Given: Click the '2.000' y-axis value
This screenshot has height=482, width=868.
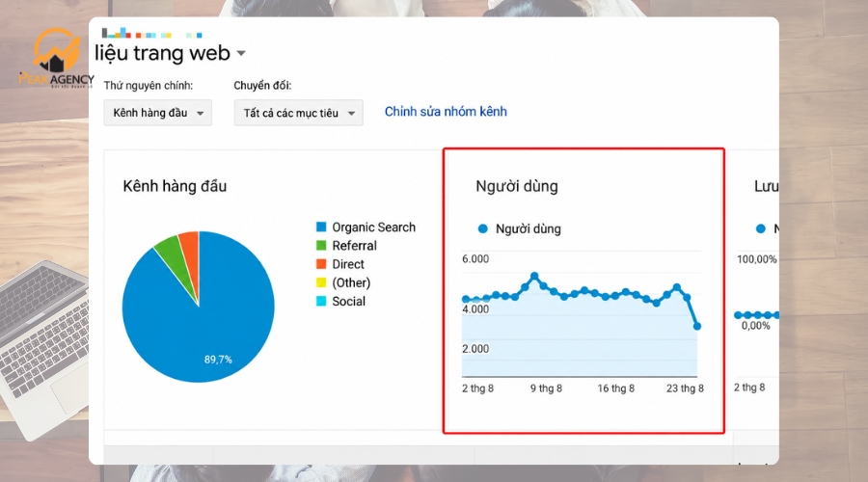Looking at the screenshot, I should (475, 349).
